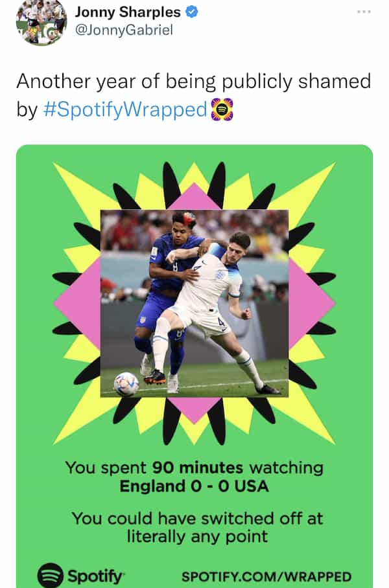The width and height of the screenshot is (389, 588).
Task: Open the embedded Spotify Wrapped image
Action: 194,363
